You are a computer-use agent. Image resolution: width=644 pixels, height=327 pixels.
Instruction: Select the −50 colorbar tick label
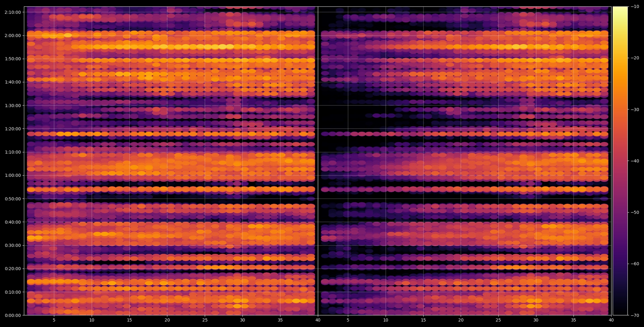pyautogui.click(x=635, y=212)
